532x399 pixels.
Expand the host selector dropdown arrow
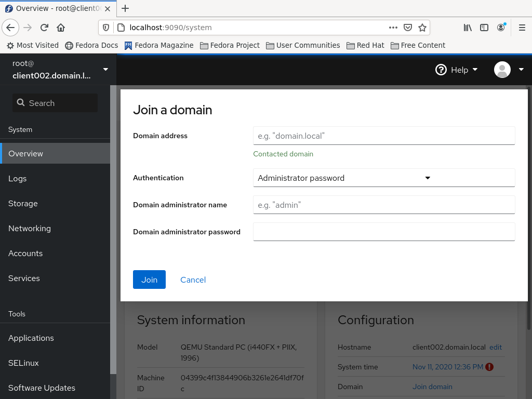(105, 69)
